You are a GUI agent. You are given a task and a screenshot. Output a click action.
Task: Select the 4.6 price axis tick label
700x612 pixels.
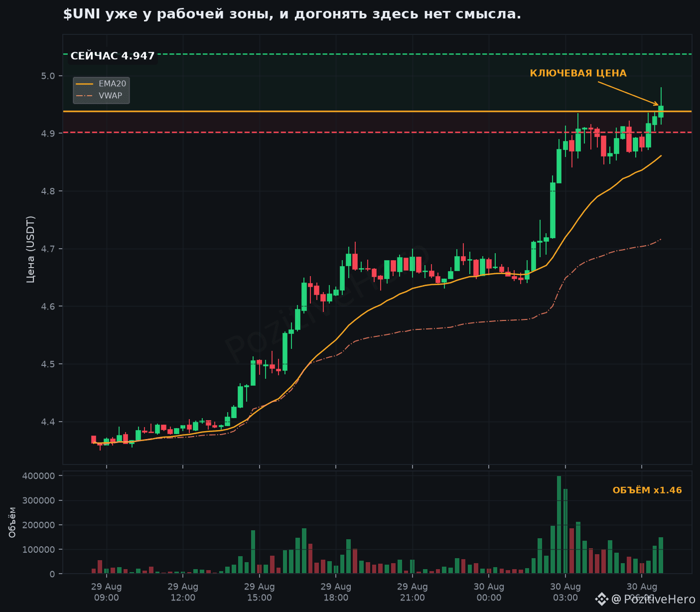tap(49, 306)
